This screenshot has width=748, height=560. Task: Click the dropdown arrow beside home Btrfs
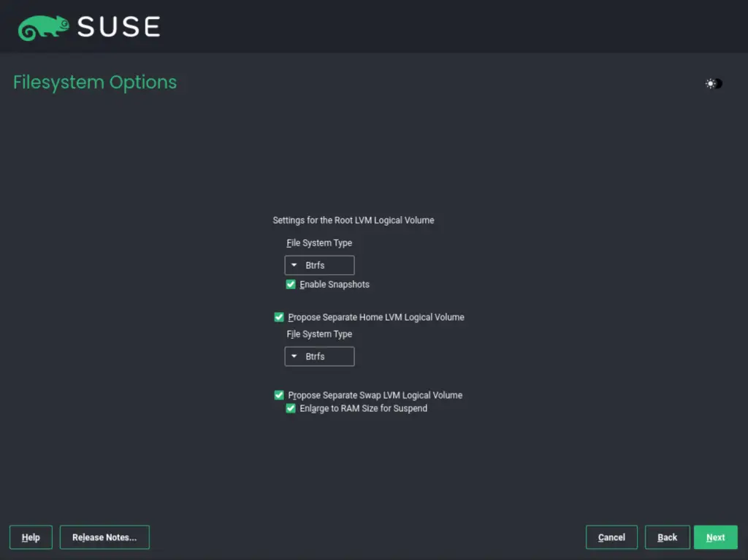(295, 356)
